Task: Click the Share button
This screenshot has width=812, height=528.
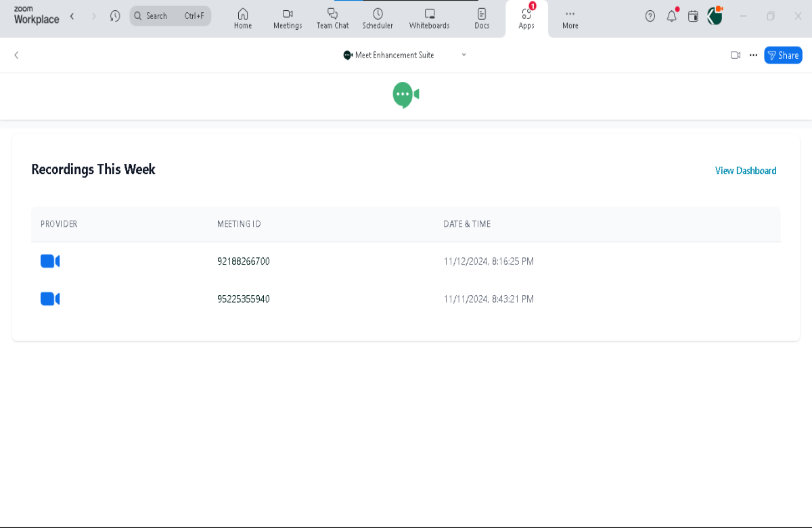Action: pos(783,56)
